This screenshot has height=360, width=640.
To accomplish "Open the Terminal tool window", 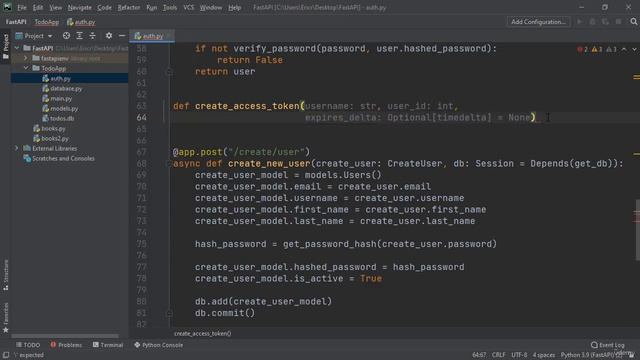I will (x=108, y=345).
